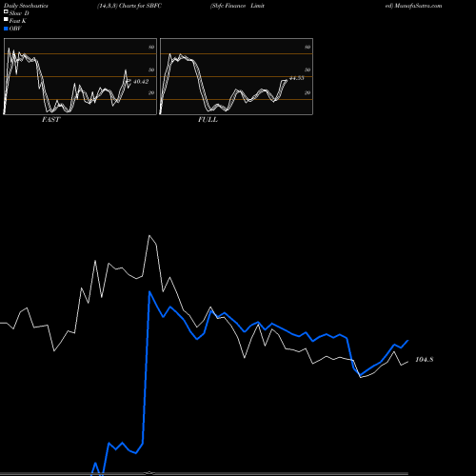Click the 80 axis label in FULL chart
The width and height of the screenshot is (476, 476).
coord(307,47)
